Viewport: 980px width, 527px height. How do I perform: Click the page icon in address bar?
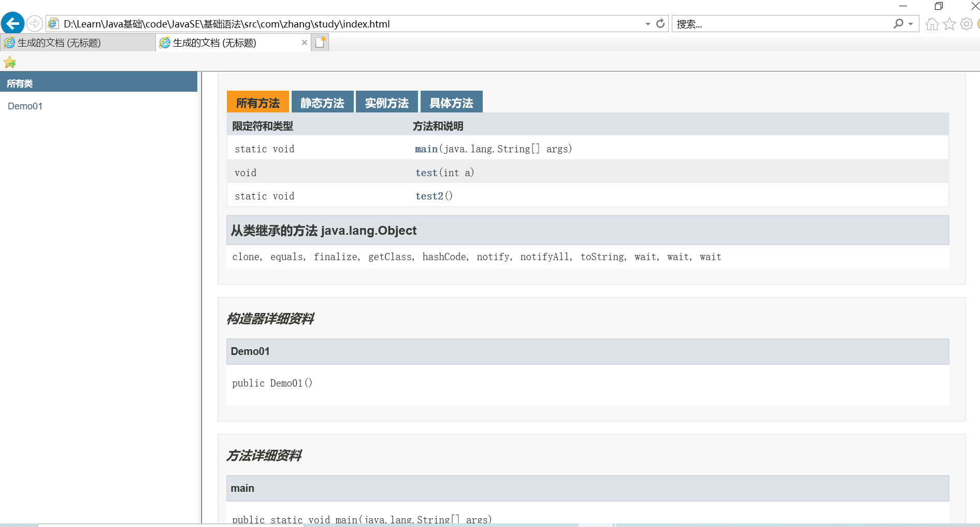tap(53, 24)
